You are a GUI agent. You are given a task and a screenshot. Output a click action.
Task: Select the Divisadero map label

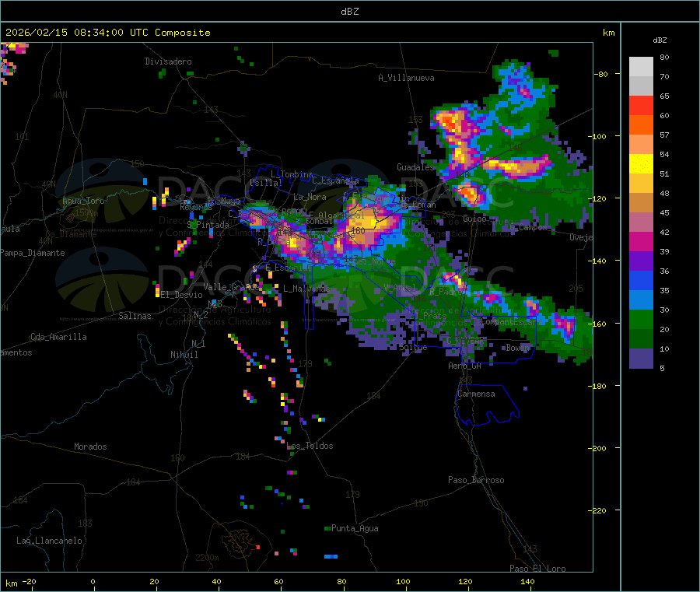click(x=168, y=61)
